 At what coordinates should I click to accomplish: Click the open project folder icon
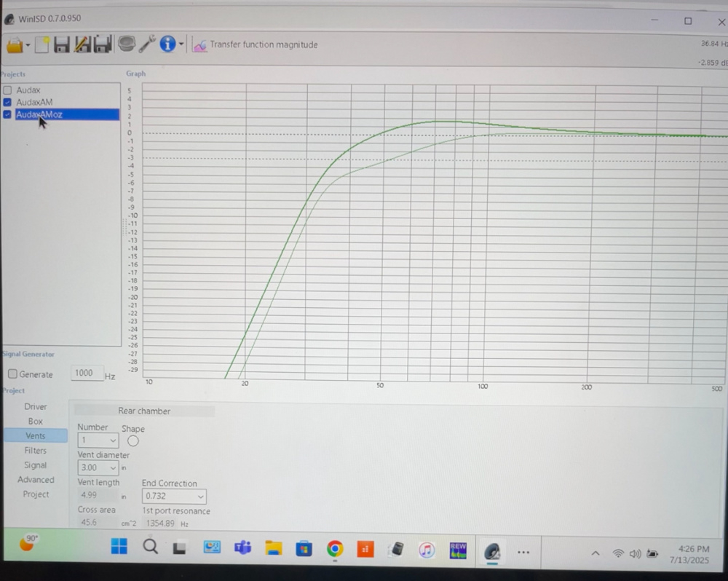click(x=14, y=45)
